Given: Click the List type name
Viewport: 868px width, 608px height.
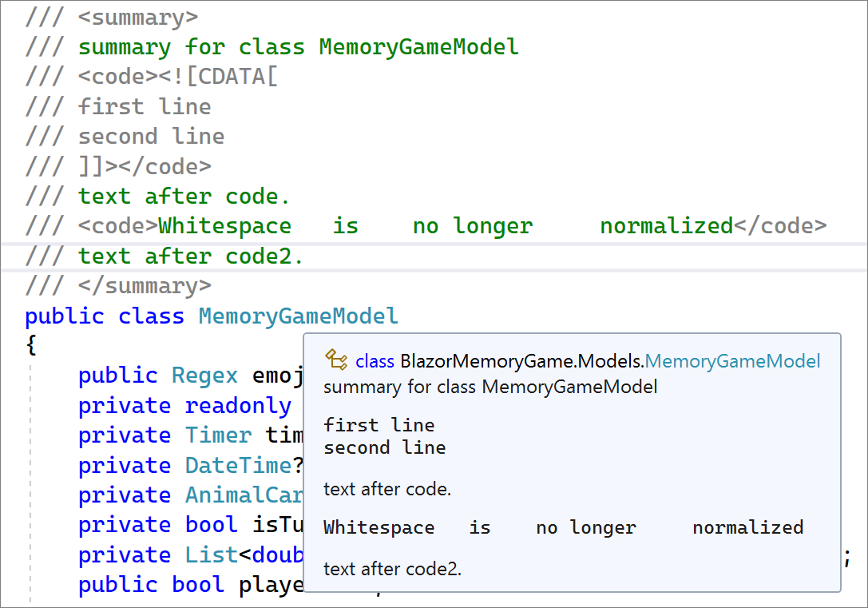Looking at the screenshot, I should point(212,554).
